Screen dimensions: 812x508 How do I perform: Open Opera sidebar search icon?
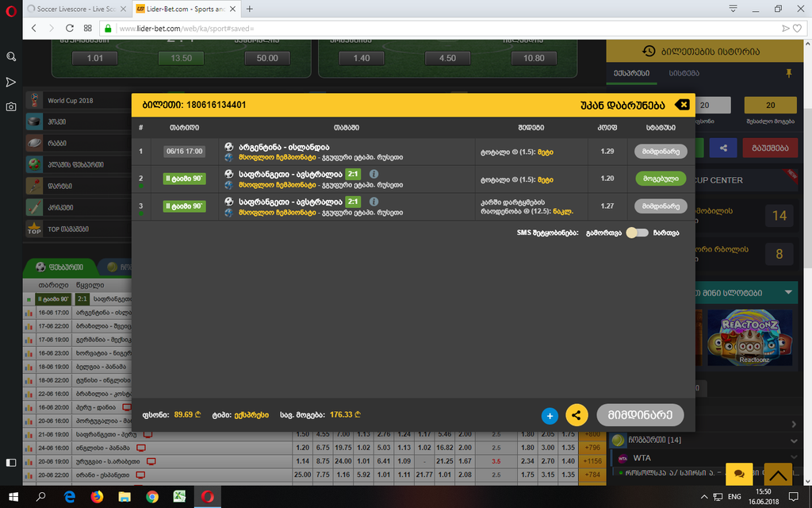[11, 56]
